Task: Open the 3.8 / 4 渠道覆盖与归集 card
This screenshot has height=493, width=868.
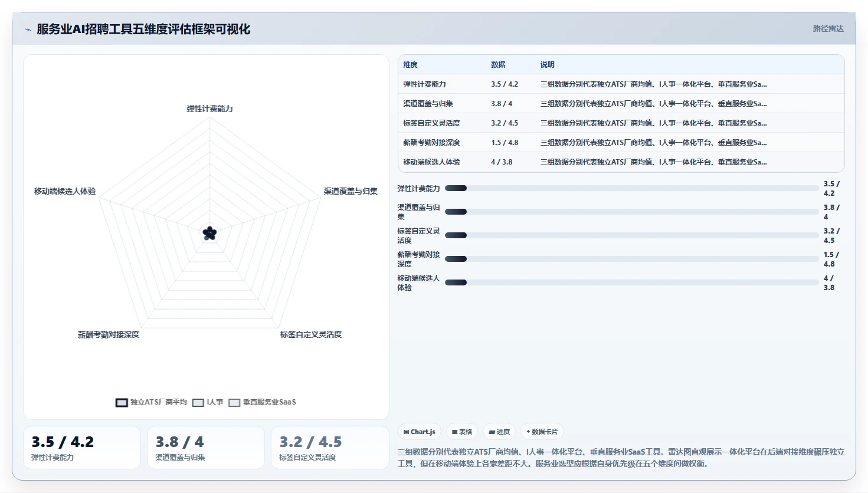Action: click(x=206, y=448)
